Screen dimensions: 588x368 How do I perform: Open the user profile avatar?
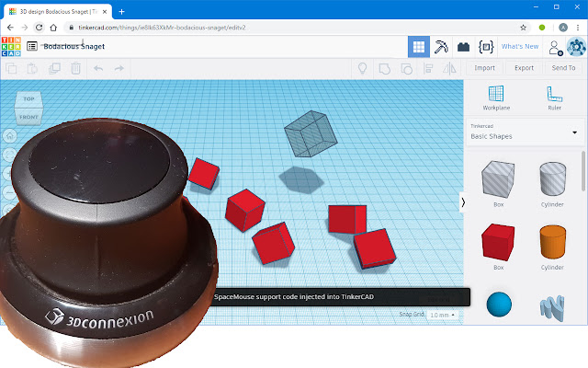(x=576, y=47)
